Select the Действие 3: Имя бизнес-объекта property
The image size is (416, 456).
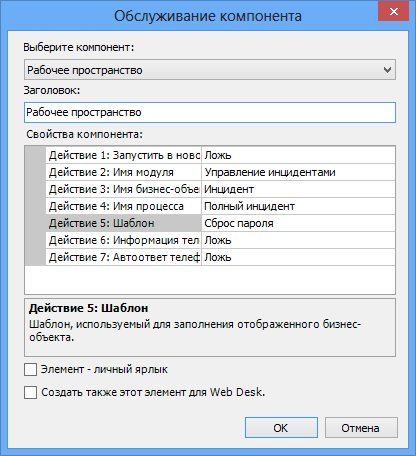[x=124, y=189]
